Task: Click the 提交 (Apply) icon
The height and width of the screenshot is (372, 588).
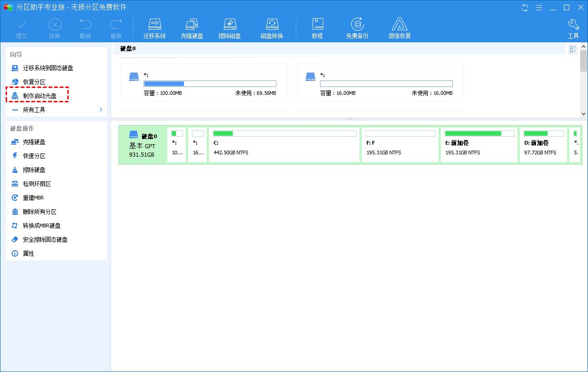Action: [21, 28]
